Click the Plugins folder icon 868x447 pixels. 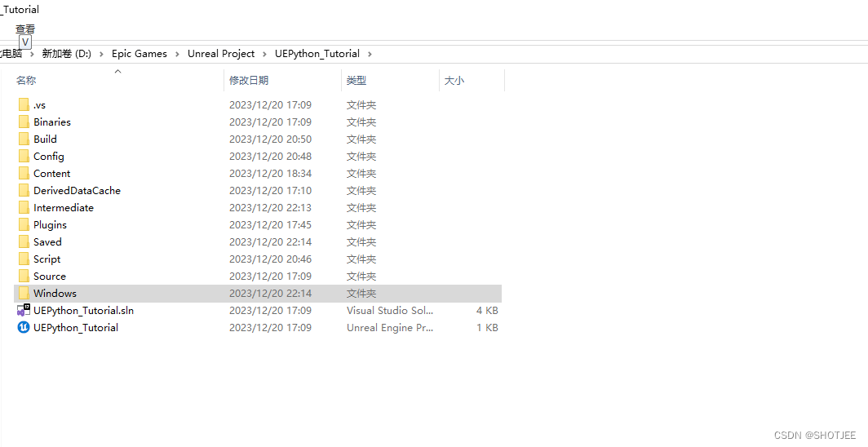click(x=23, y=224)
